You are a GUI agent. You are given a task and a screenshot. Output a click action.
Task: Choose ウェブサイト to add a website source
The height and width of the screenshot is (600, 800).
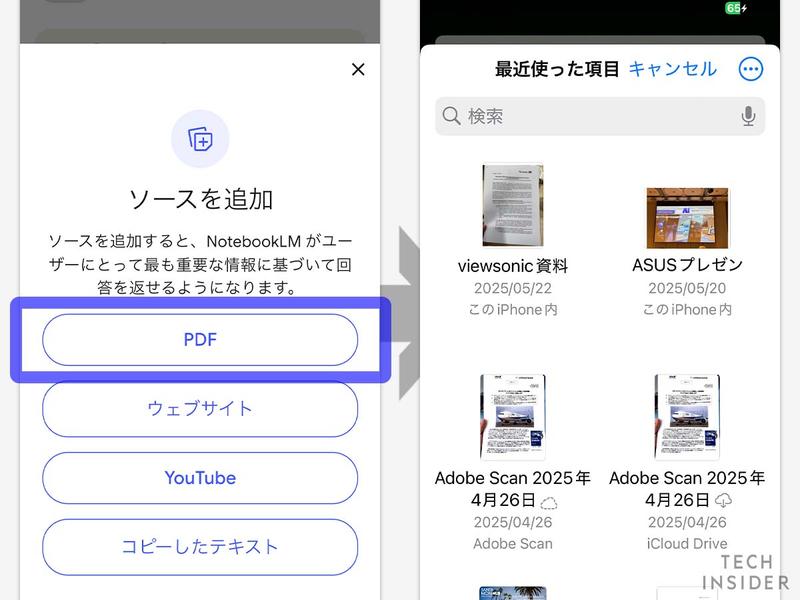[x=200, y=409]
